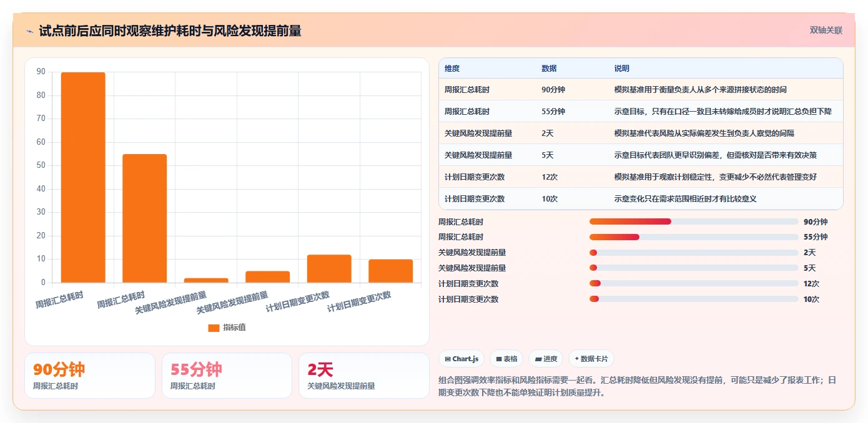Click the description starting 模拟基准代表风险
Image resolution: width=868 pixels, height=423 pixels.
pyautogui.click(x=704, y=134)
